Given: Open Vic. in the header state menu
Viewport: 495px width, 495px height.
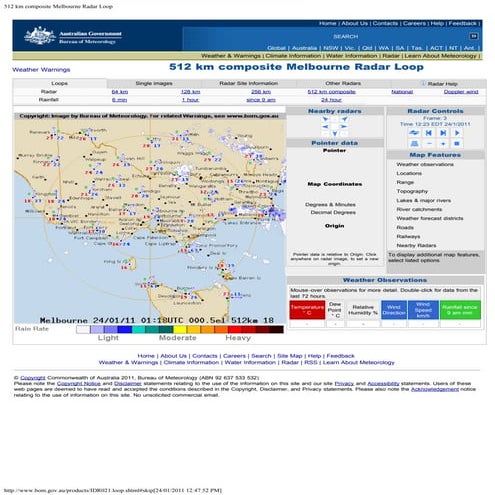Looking at the screenshot, I should coord(349,48).
